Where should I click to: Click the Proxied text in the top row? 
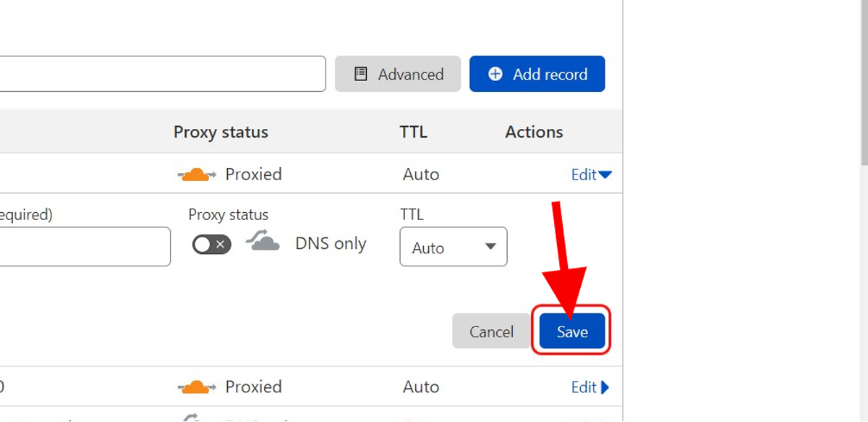253,174
